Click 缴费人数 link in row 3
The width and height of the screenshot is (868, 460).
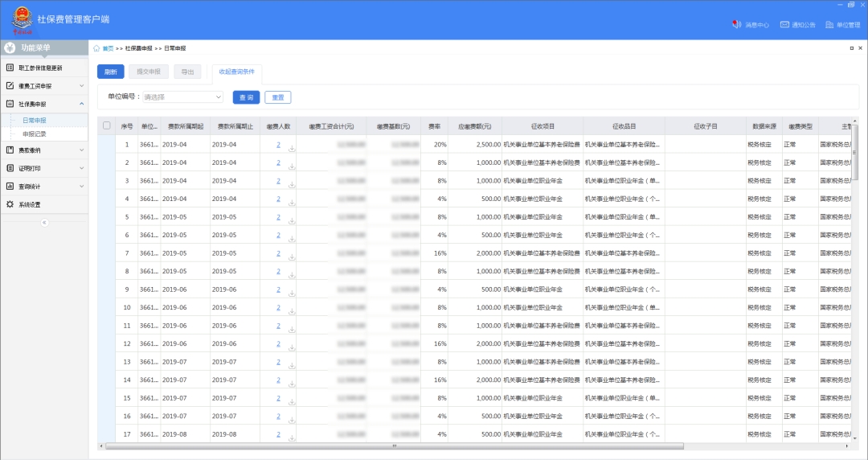(x=278, y=181)
